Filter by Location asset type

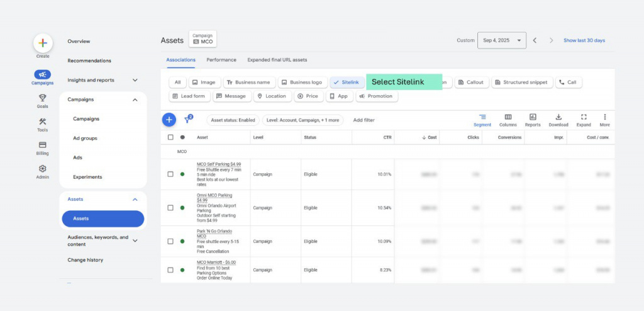pyautogui.click(x=272, y=96)
